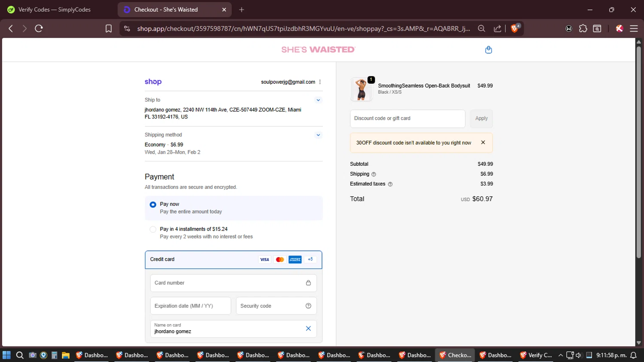
Task: Click the zoom-out magnifier in address bar
Action: 481,28
